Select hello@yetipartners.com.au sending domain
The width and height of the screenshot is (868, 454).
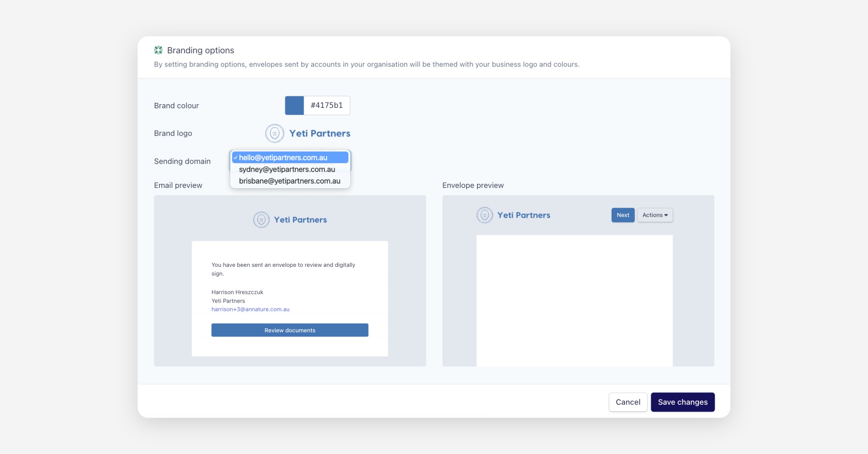283,157
